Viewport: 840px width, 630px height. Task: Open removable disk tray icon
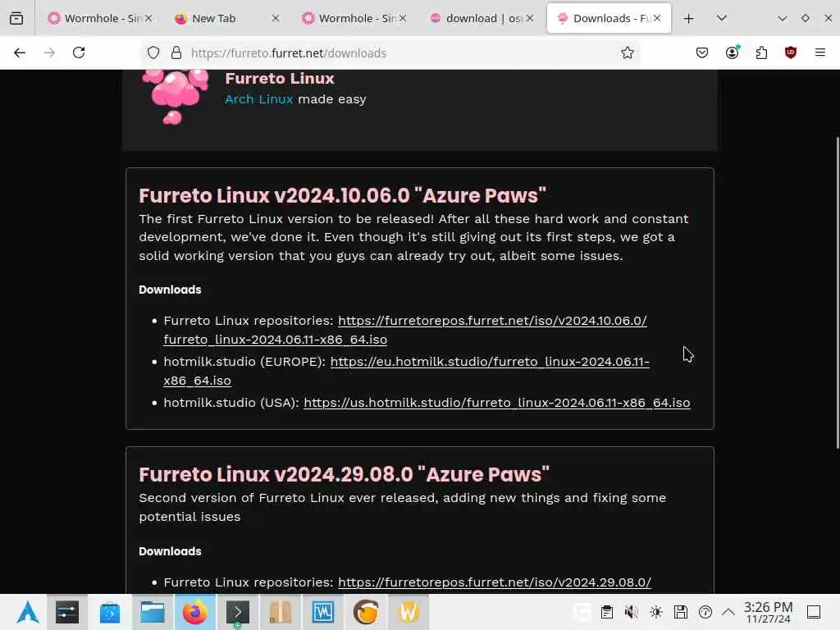coord(681,612)
